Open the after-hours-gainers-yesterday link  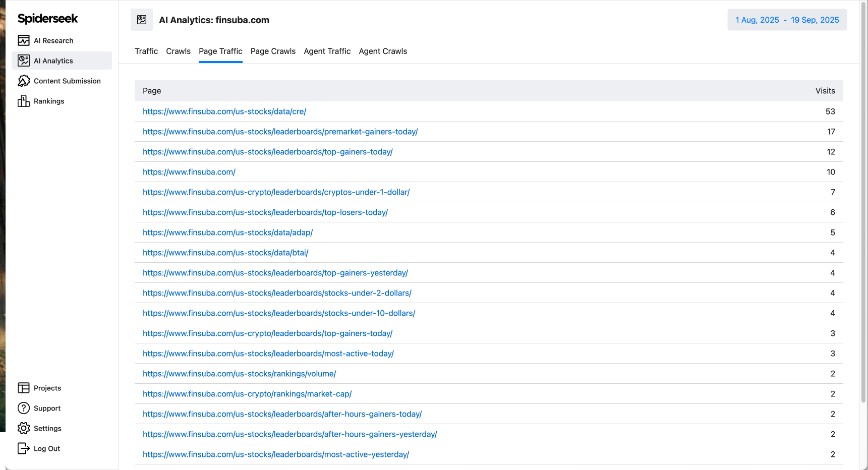pyautogui.click(x=290, y=434)
